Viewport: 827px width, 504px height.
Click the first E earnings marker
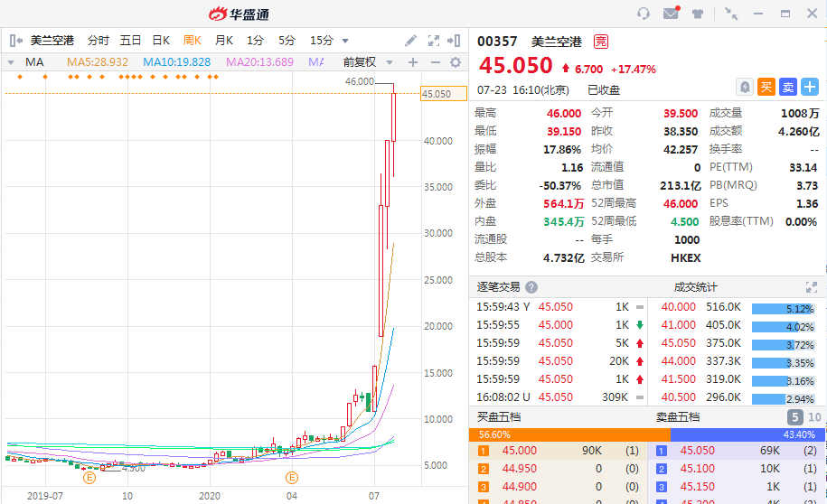89,478
